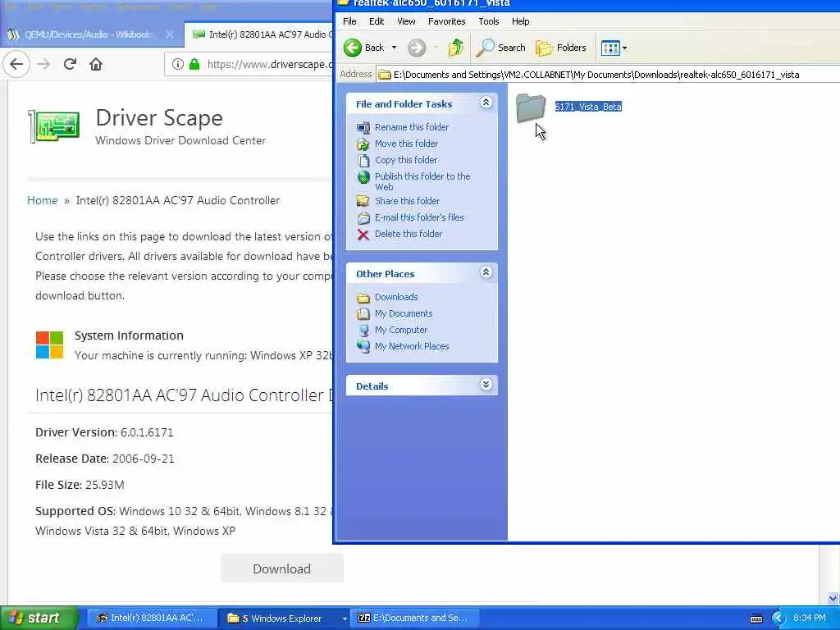Open File menu in Explorer
The width and height of the screenshot is (840, 630).
tap(349, 21)
